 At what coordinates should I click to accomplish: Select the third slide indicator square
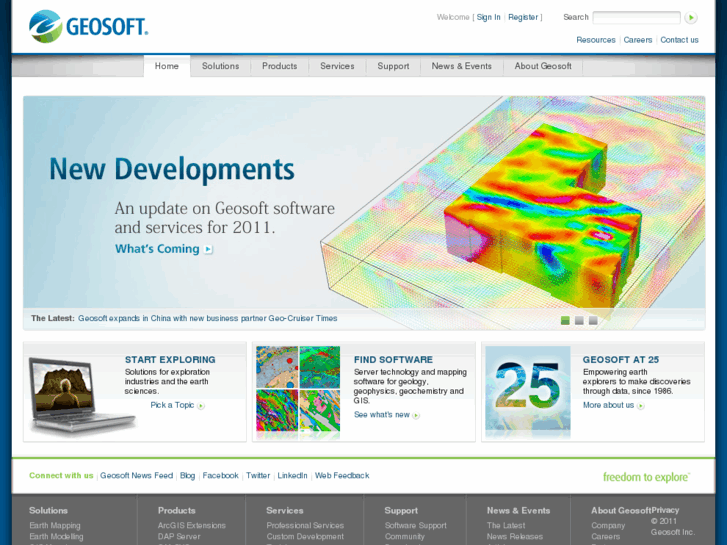(x=593, y=321)
